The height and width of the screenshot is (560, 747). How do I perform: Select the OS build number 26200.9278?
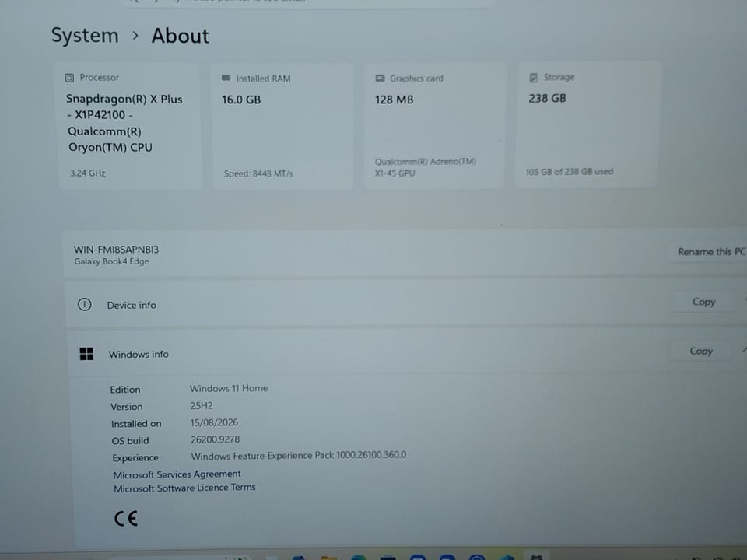(216, 439)
